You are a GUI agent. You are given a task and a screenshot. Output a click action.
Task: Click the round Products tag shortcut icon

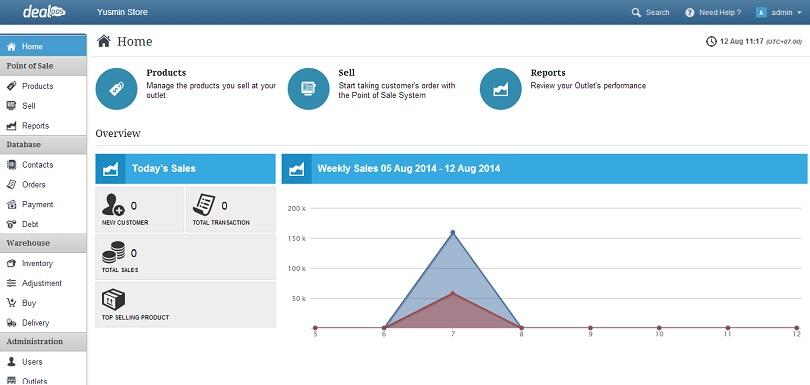[x=116, y=89]
